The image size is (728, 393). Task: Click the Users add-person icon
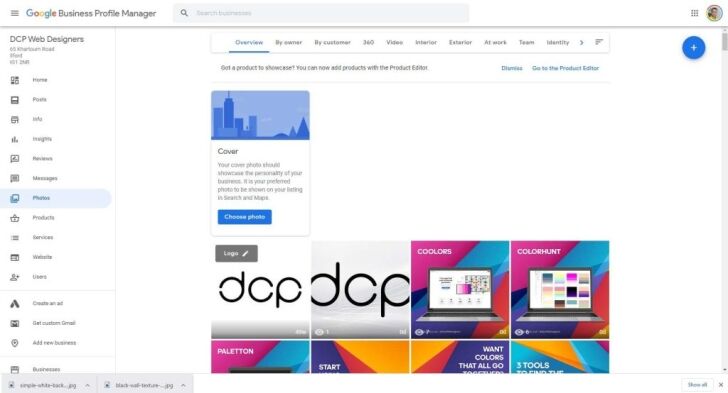15,277
